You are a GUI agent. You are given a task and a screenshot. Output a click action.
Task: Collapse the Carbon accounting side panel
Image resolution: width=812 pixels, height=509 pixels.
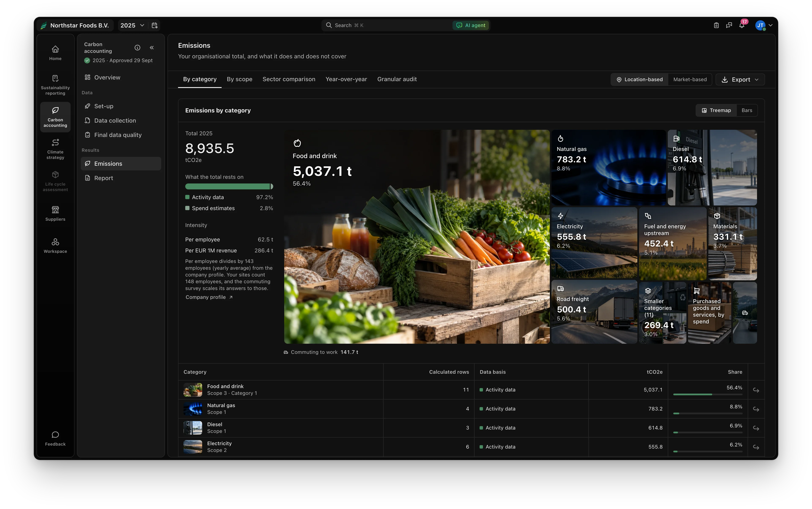pyautogui.click(x=152, y=48)
